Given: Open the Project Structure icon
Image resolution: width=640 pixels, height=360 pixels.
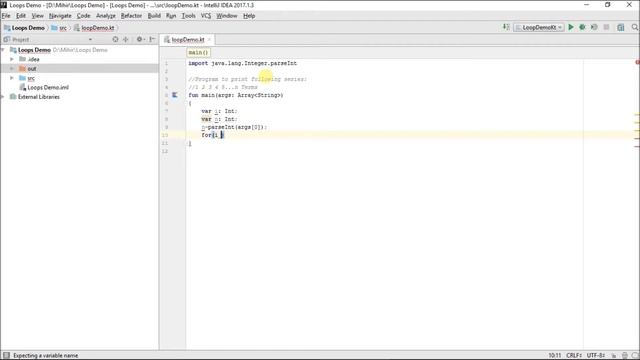Looking at the screenshot, I should point(621,27).
